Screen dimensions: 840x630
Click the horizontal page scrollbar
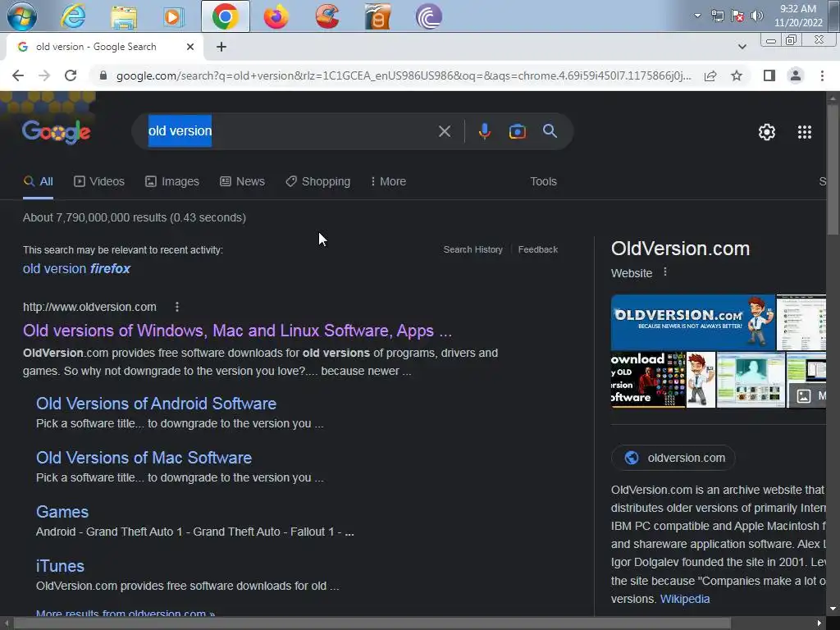(372, 623)
